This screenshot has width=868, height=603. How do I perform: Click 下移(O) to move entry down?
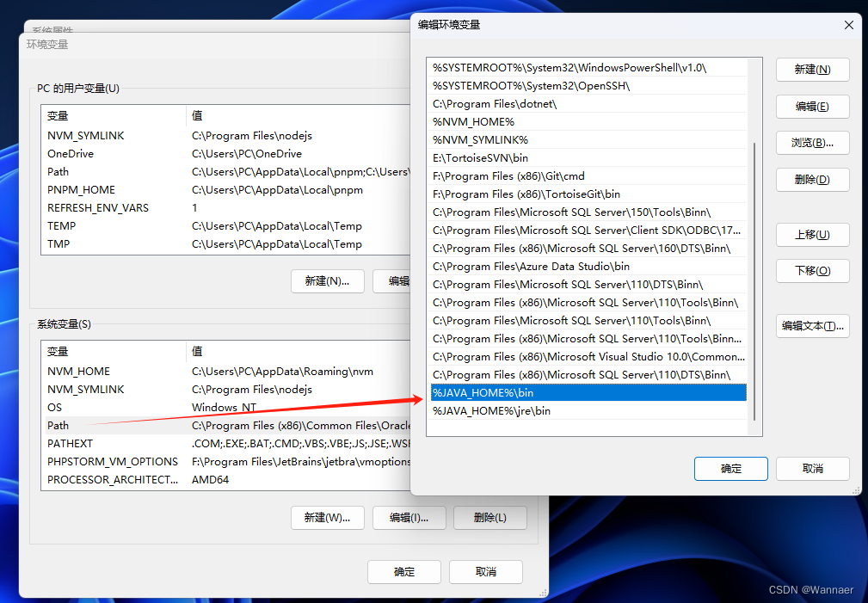coord(813,271)
